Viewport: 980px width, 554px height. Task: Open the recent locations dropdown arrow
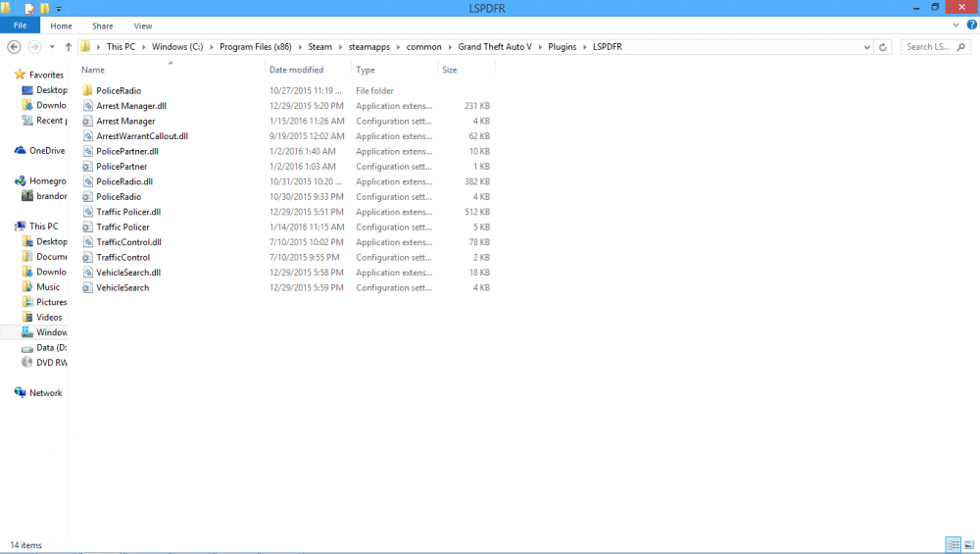[x=52, y=47]
